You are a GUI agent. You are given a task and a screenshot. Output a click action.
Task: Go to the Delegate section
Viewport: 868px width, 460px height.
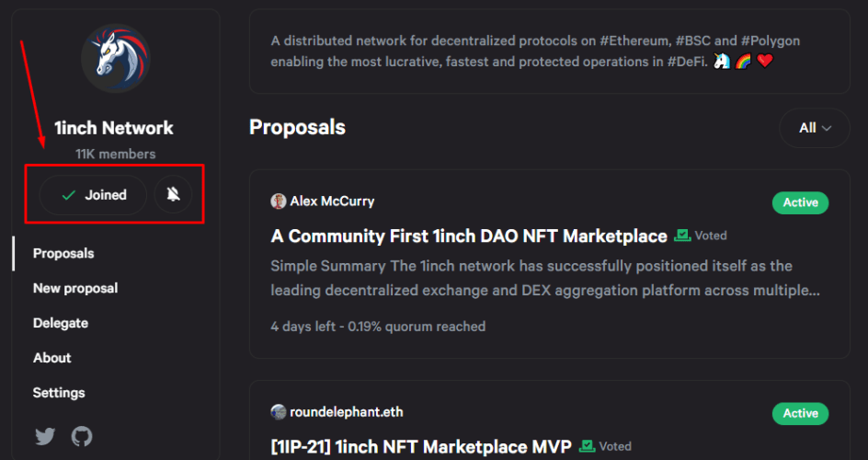61,323
